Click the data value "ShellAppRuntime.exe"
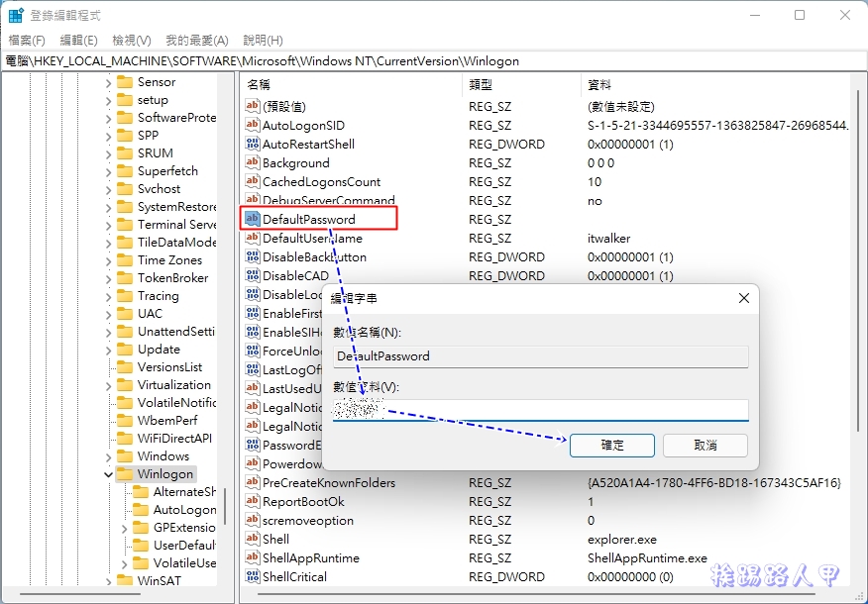 (647, 558)
